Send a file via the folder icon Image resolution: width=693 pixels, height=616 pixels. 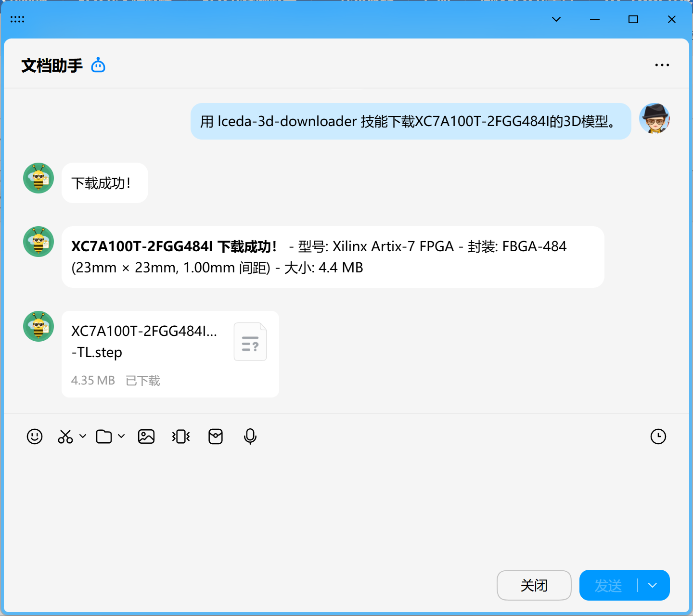104,436
